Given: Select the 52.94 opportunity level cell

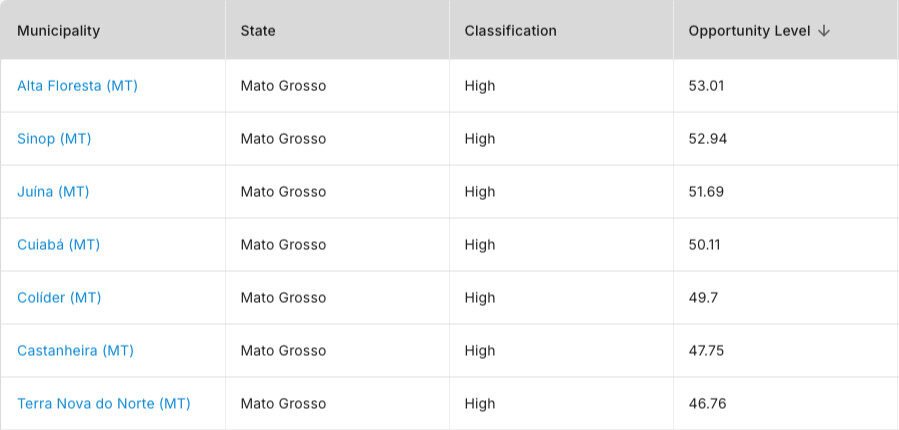Looking at the screenshot, I should point(707,139).
